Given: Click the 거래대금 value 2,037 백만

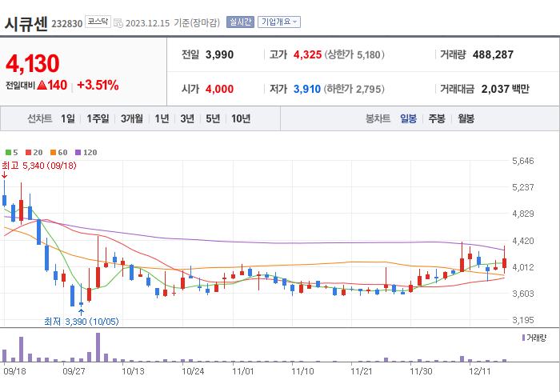Looking at the screenshot, I should point(505,89).
